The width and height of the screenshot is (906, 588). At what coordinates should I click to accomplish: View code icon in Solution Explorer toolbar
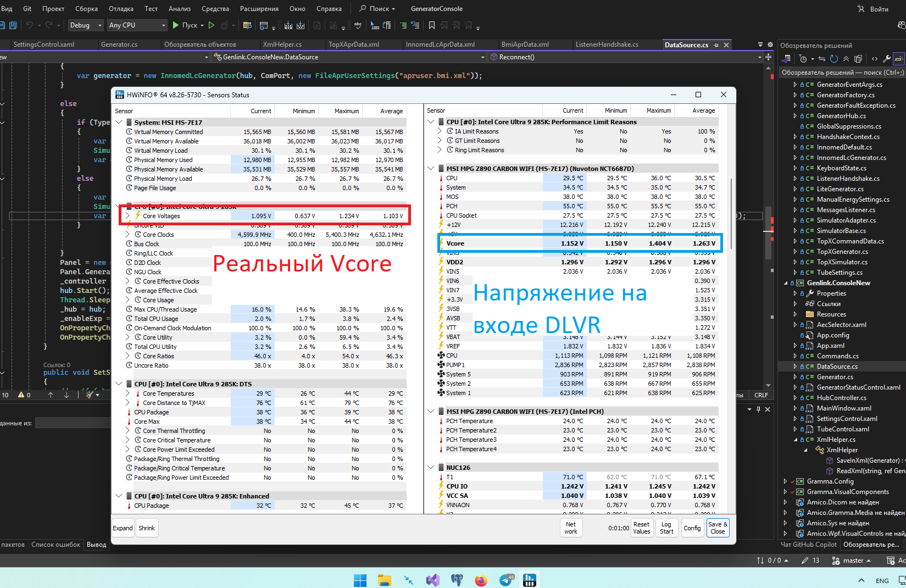point(874,59)
